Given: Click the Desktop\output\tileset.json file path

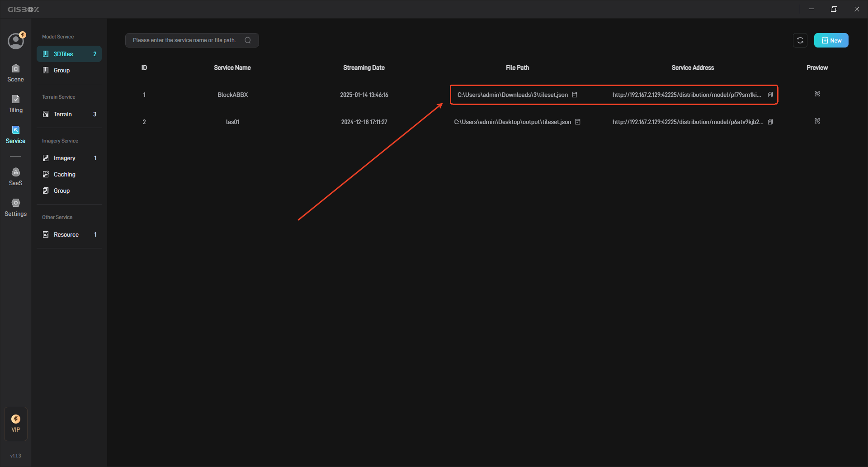Looking at the screenshot, I should point(513,122).
